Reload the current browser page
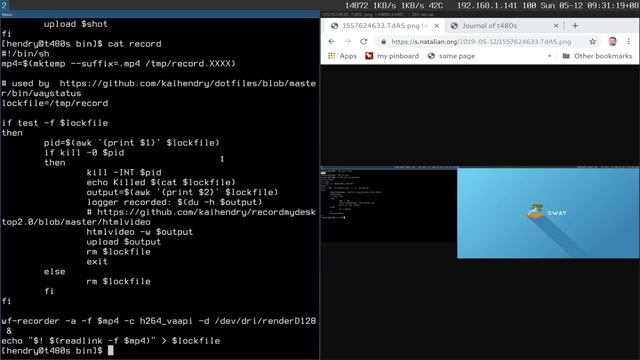The width and height of the screenshot is (640, 360). (364, 41)
